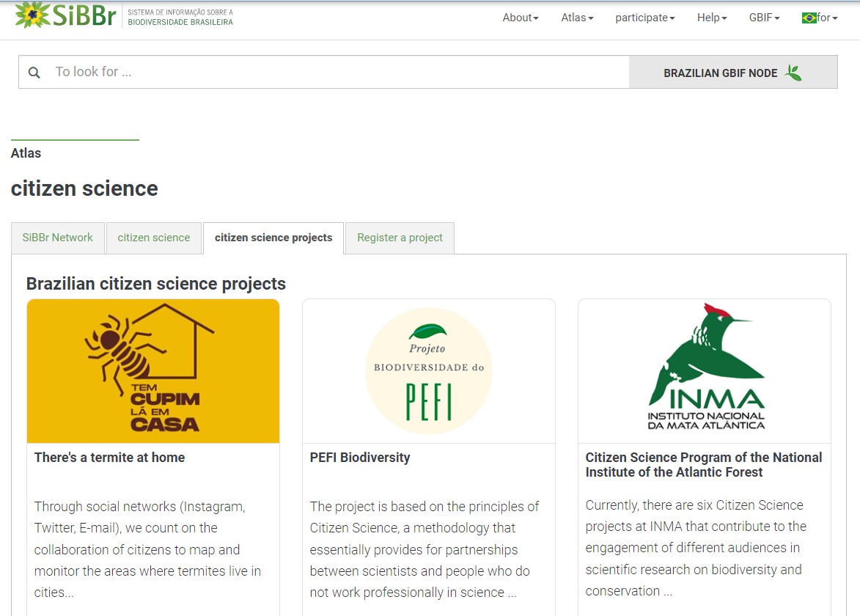860x616 pixels.
Task: Click the 'Sistema de Informação sobre a Biodiversidade Brasileira' text
Action: [x=180, y=17]
